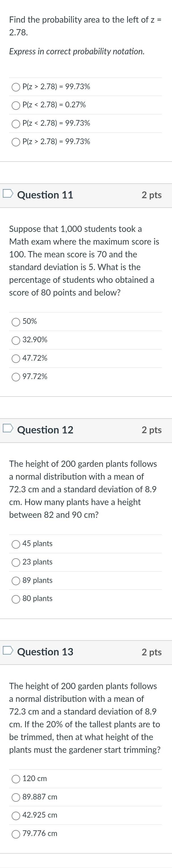Click the Question 12 heading

[x=45, y=430]
